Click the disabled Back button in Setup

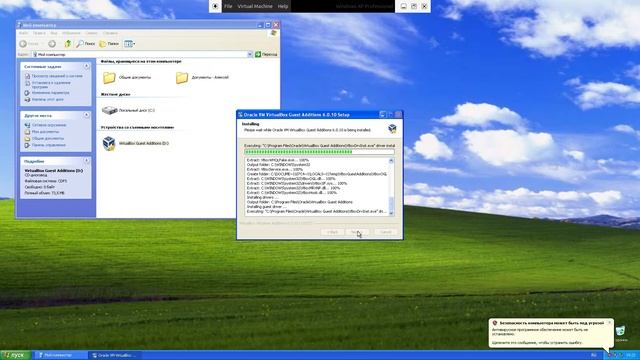pos(332,232)
